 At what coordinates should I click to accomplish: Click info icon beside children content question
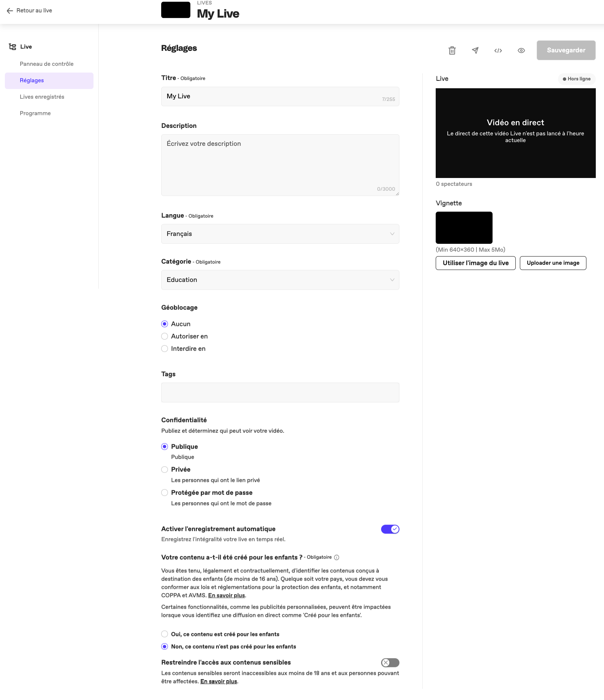pos(337,558)
